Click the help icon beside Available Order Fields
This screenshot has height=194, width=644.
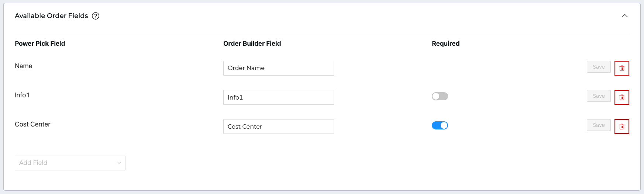click(x=96, y=16)
